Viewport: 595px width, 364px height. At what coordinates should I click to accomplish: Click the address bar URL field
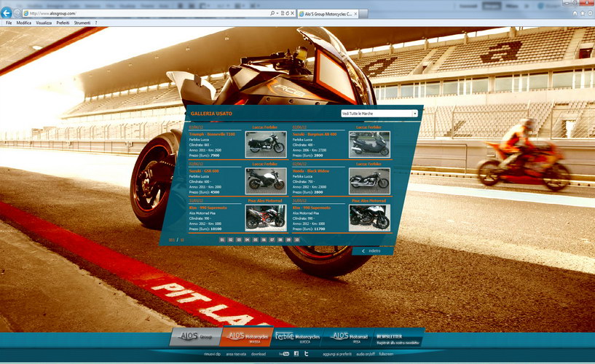[148, 13]
